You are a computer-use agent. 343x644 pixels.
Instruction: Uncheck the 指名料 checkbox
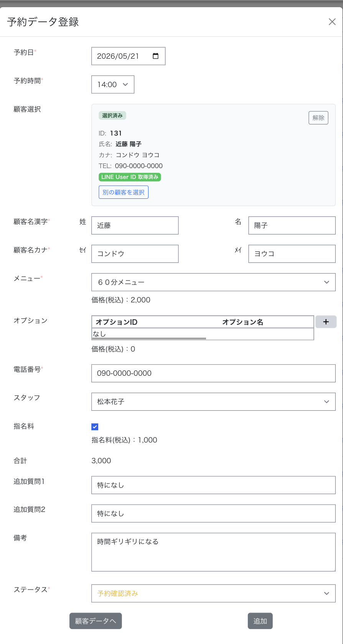coord(95,427)
